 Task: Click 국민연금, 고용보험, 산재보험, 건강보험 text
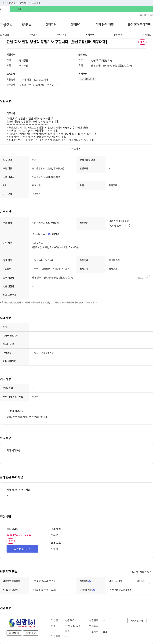(x=51, y=269)
